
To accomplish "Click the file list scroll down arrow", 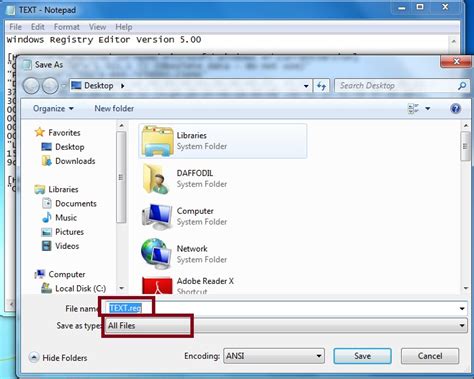I will point(466,288).
